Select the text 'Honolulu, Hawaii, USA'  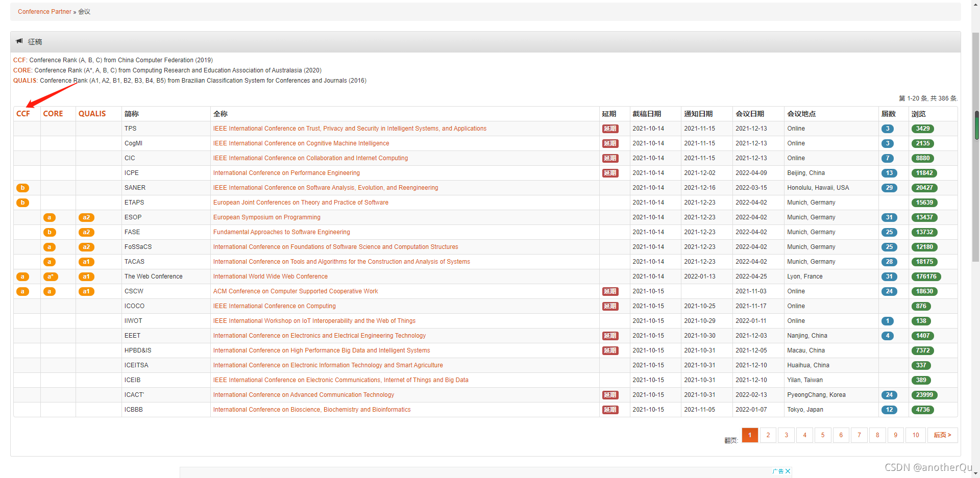(818, 188)
